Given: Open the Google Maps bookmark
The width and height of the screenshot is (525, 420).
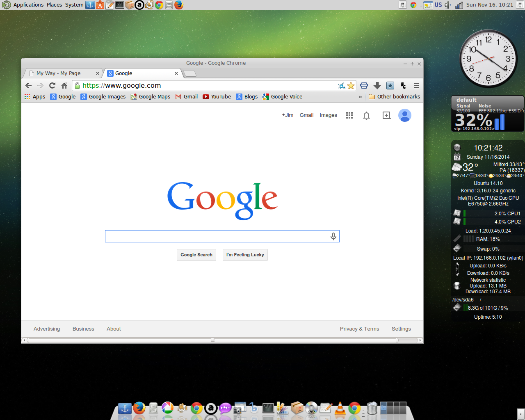Looking at the screenshot, I should pyautogui.click(x=150, y=97).
